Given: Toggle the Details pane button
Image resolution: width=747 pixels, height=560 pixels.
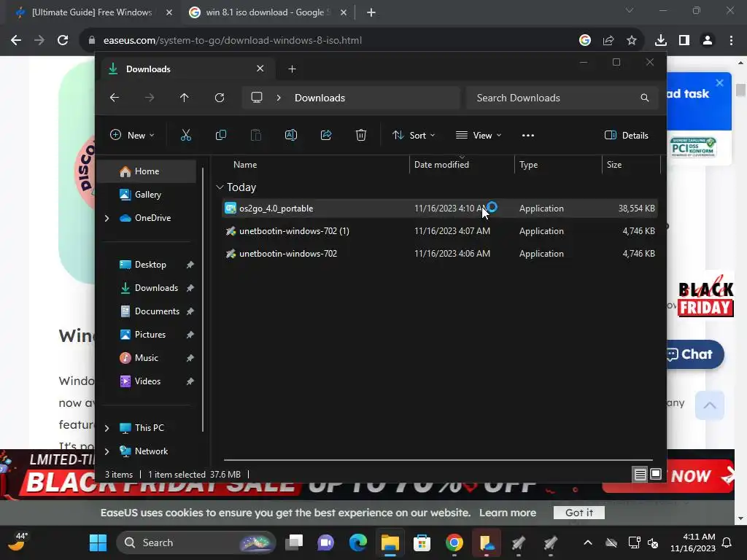Looking at the screenshot, I should click(627, 135).
